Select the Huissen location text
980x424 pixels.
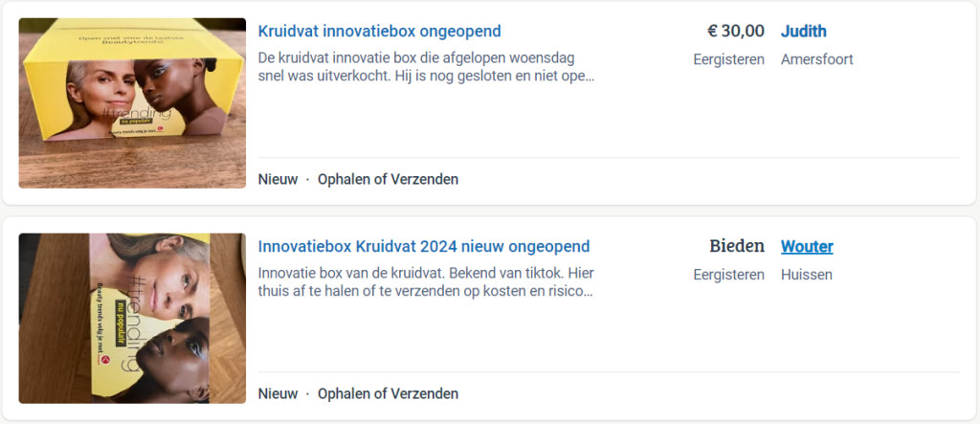pyautogui.click(x=806, y=275)
